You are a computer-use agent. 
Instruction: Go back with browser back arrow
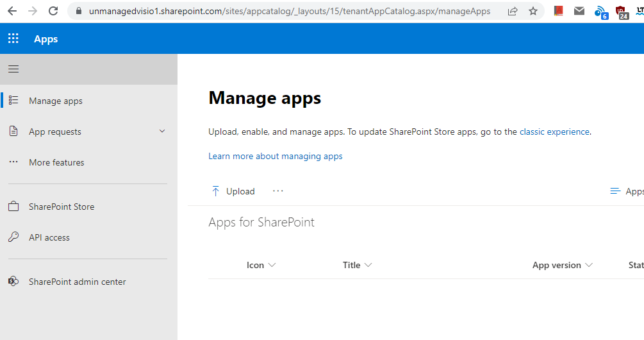(x=12, y=11)
